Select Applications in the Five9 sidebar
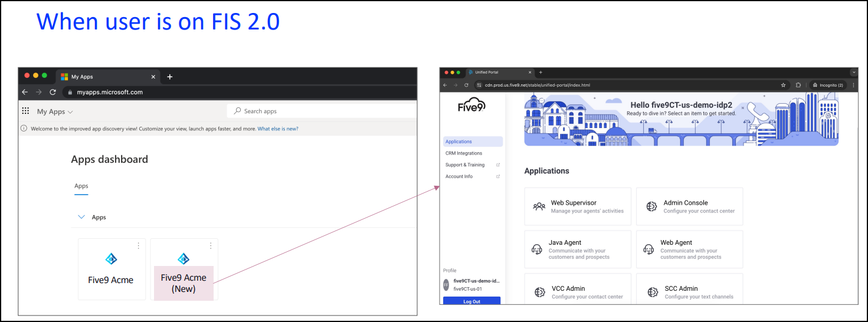 (x=473, y=142)
